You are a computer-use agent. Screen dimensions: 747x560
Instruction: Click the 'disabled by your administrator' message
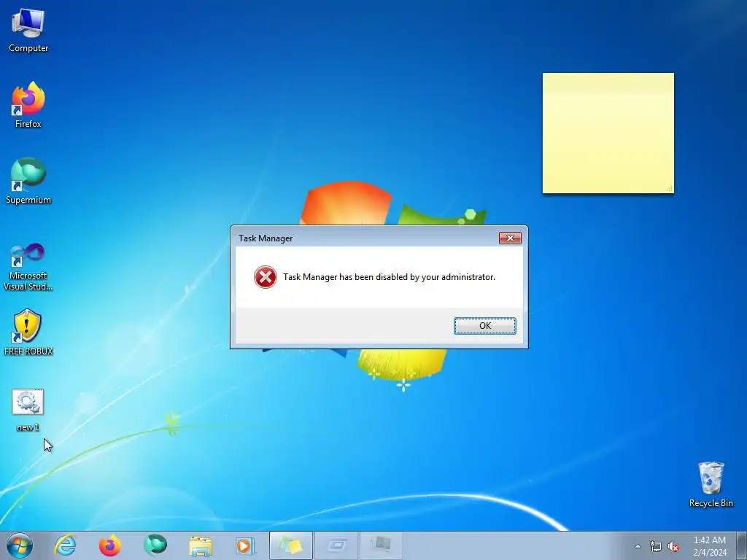(389, 277)
